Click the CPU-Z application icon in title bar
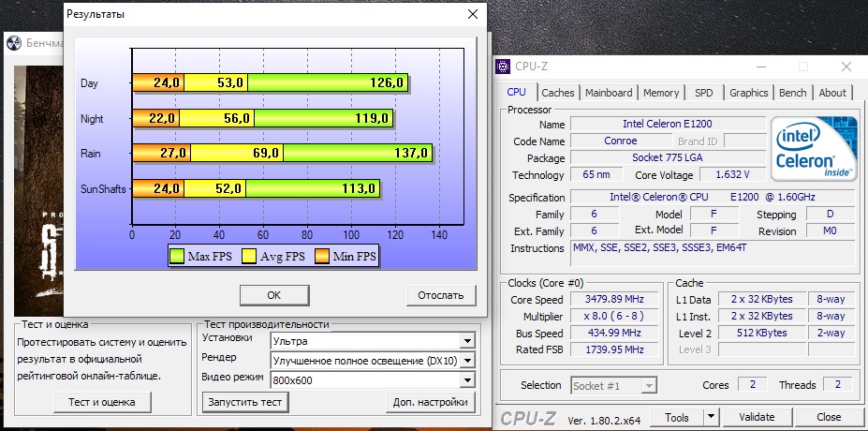This screenshot has width=868, height=431. (503, 67)
